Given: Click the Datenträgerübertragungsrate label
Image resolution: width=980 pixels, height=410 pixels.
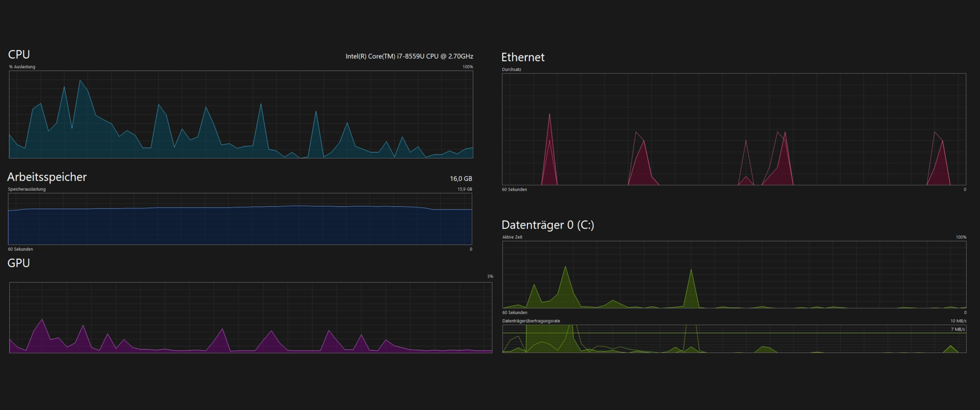Looking at the screenshot, I should point(531,321).
